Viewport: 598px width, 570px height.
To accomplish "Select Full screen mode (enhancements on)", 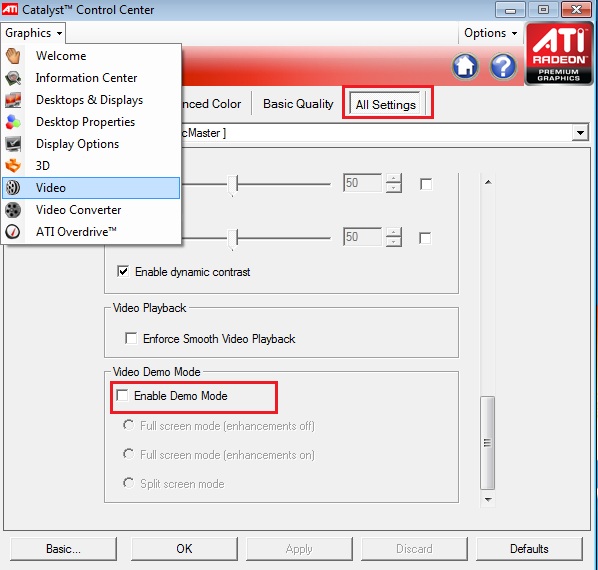I will pos(129,454).
